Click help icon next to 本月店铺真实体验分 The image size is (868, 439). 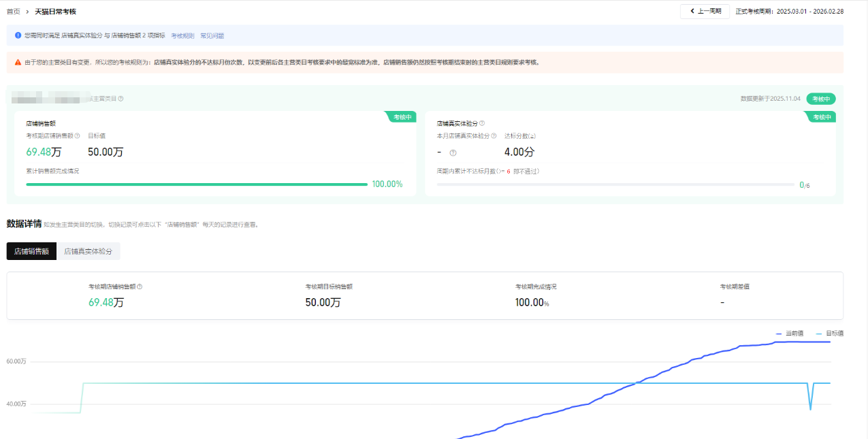click(x=494, y=135)
